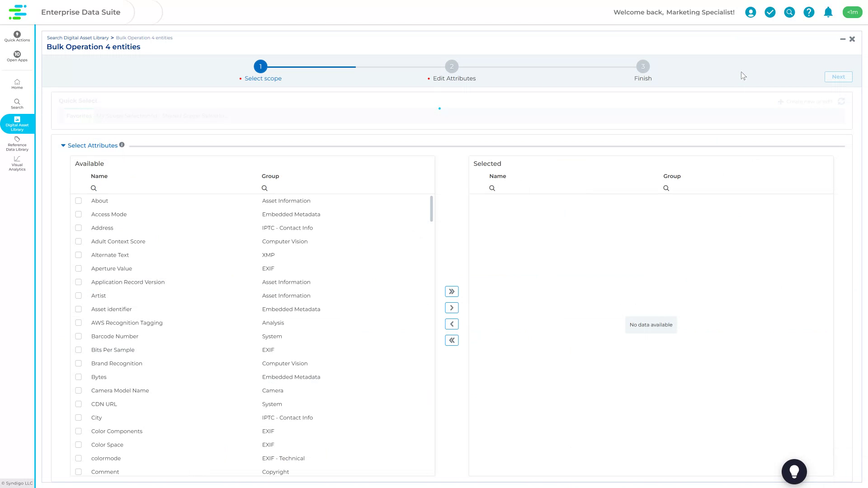Open Visual Analytics from the sidebar
868x488 pixels.
[17, 164]
